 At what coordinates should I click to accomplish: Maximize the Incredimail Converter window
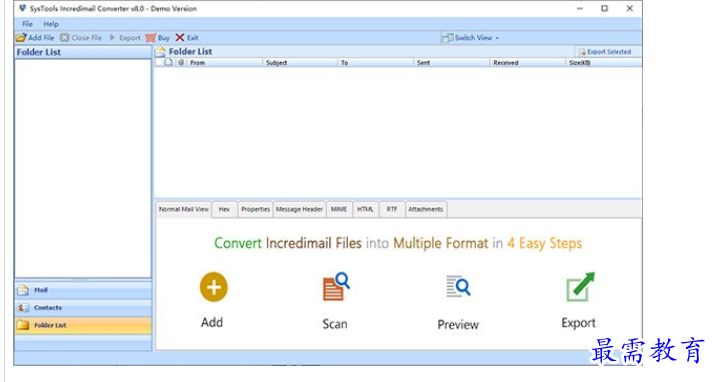coord(604,8)
